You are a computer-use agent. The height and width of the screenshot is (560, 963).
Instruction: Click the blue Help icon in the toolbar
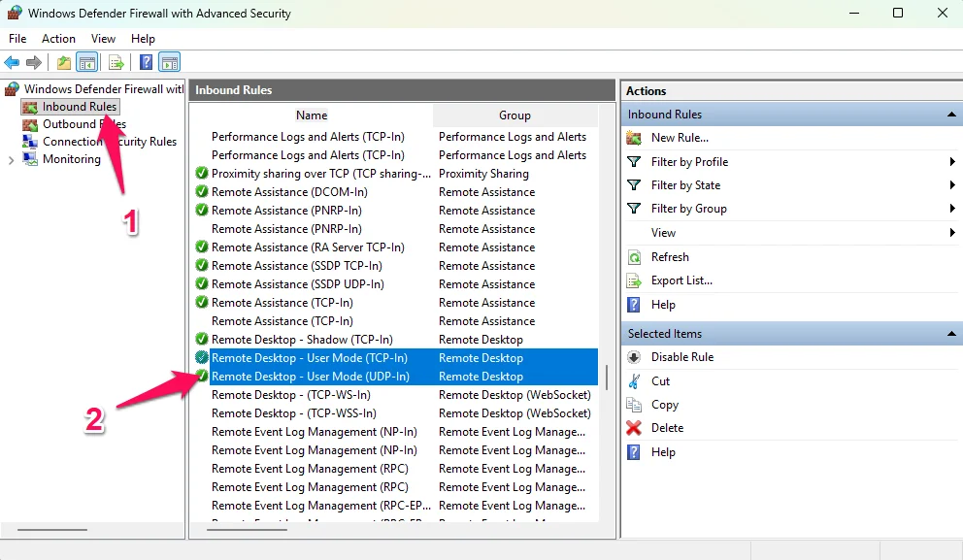point(146,62)
